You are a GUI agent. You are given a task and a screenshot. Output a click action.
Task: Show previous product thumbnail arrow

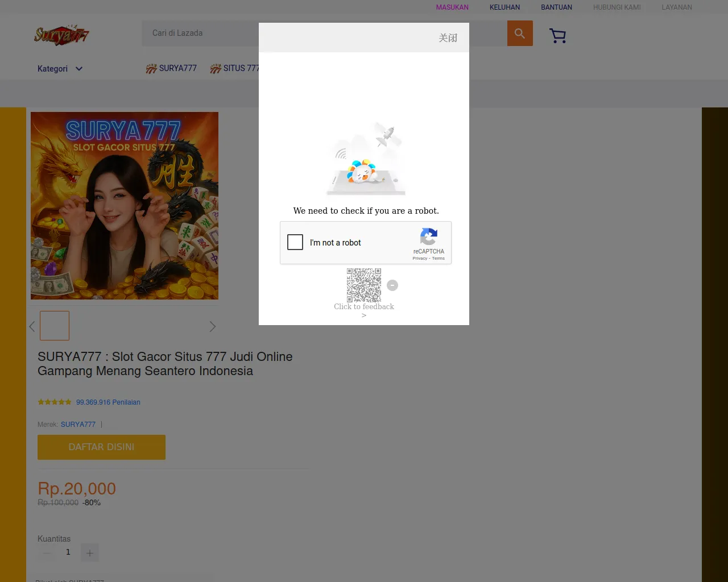[32, 326]
